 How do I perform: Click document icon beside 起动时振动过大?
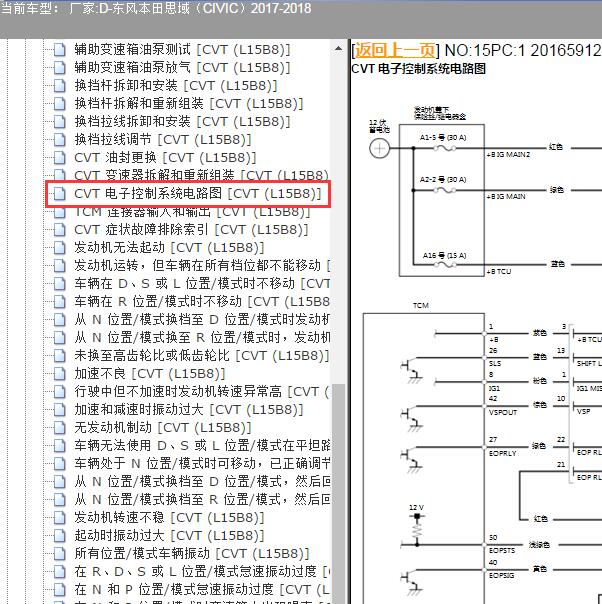pos(59,535)
